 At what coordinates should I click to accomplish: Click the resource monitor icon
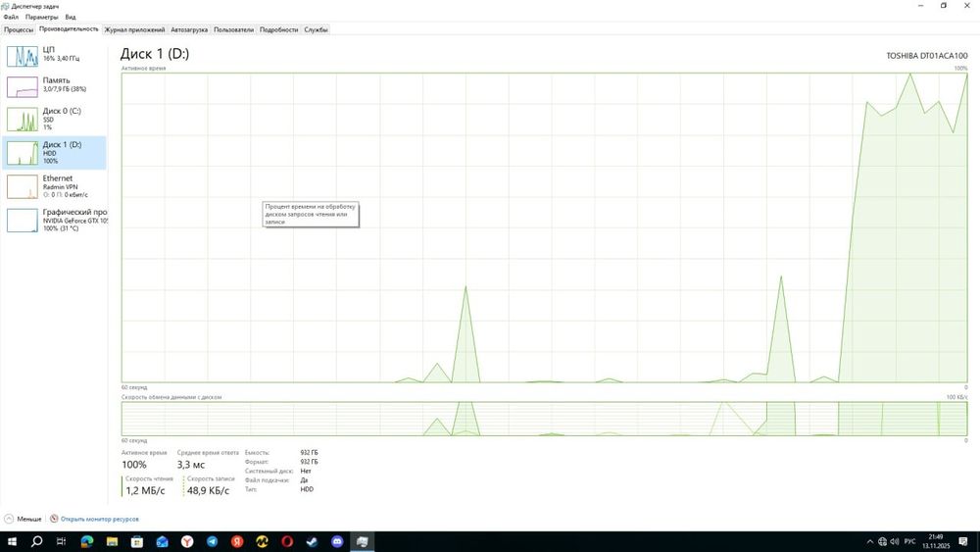coord(54,519)
